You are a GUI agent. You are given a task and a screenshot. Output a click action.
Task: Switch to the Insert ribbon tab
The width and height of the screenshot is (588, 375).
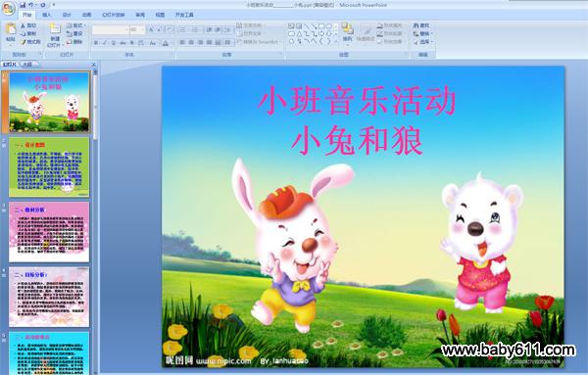(x=46, y=15)
